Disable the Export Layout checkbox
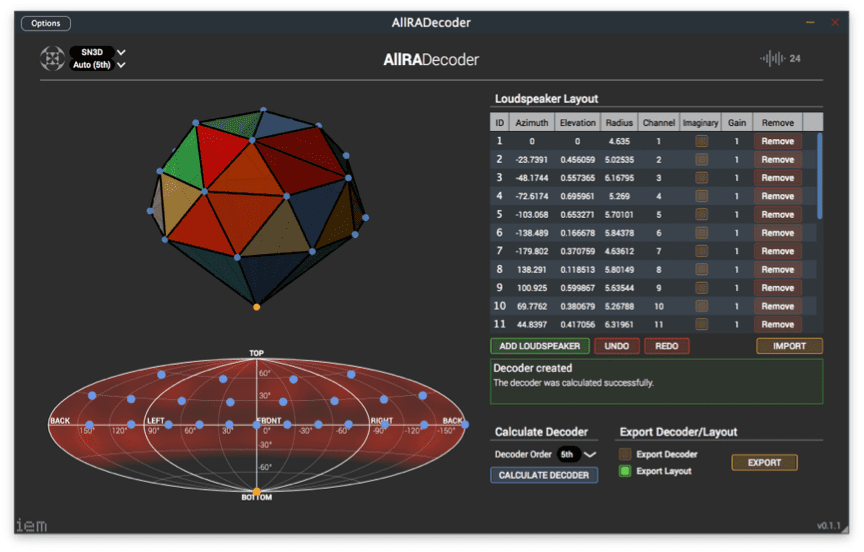This screenshot has width=864, height=552. (625, 471)
